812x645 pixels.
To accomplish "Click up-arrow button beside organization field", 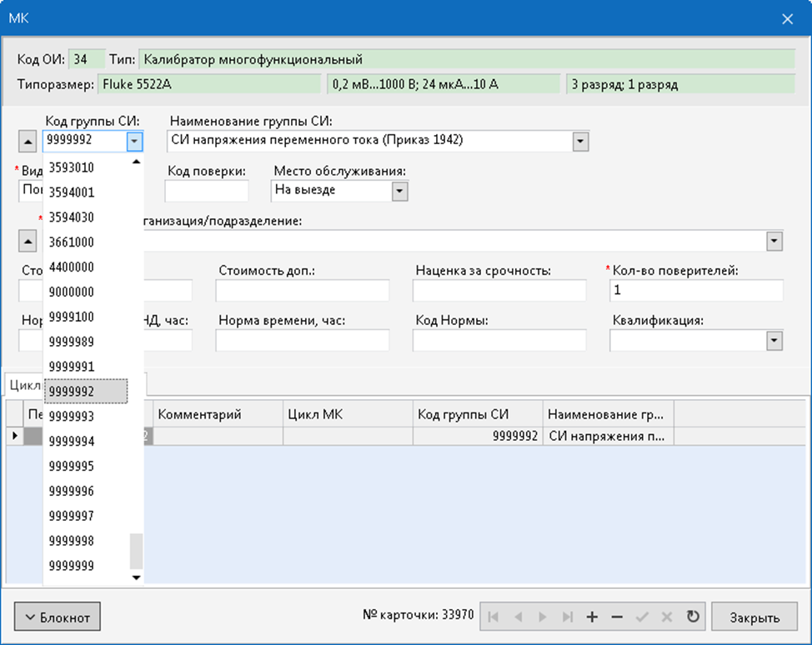I will [x=28, y=241].
